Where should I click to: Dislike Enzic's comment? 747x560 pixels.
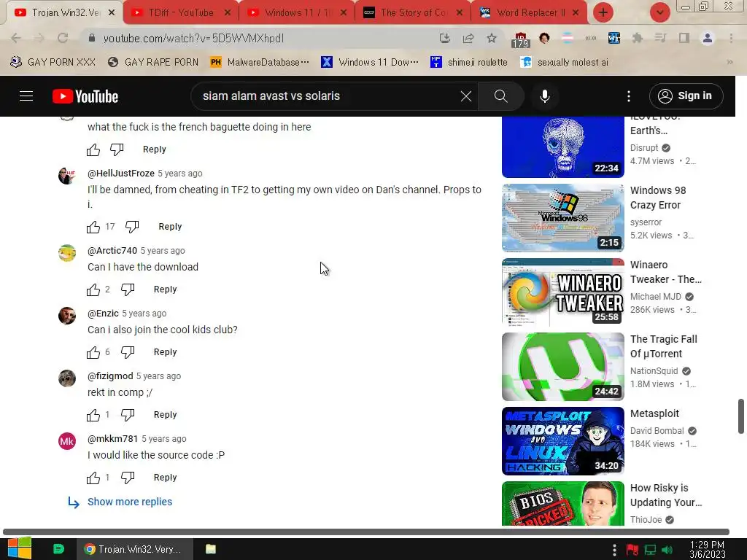(x=128, y=352)
